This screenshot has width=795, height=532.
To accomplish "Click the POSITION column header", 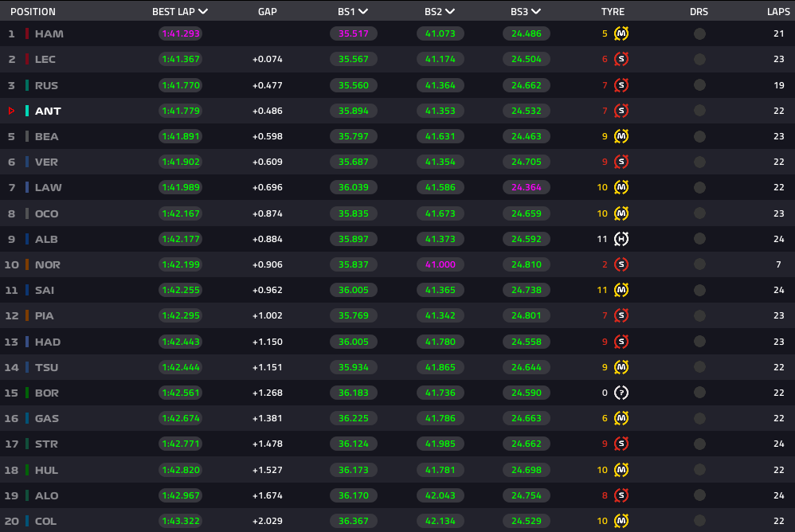I will (33, 12).
